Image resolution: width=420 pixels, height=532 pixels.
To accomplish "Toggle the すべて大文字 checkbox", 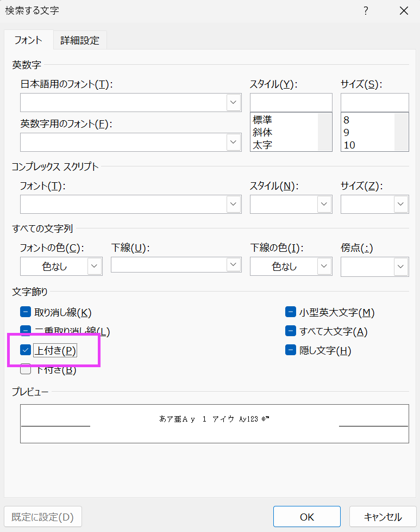I will coord(290,331).
